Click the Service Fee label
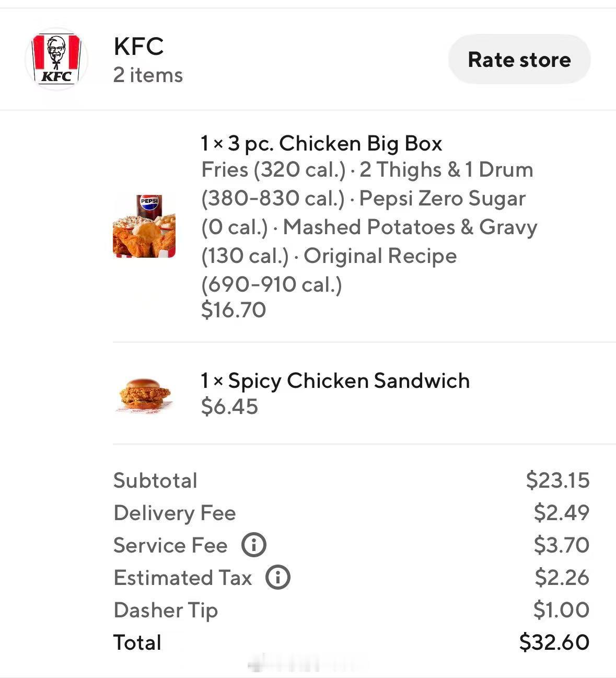 (x=170, y=545)
